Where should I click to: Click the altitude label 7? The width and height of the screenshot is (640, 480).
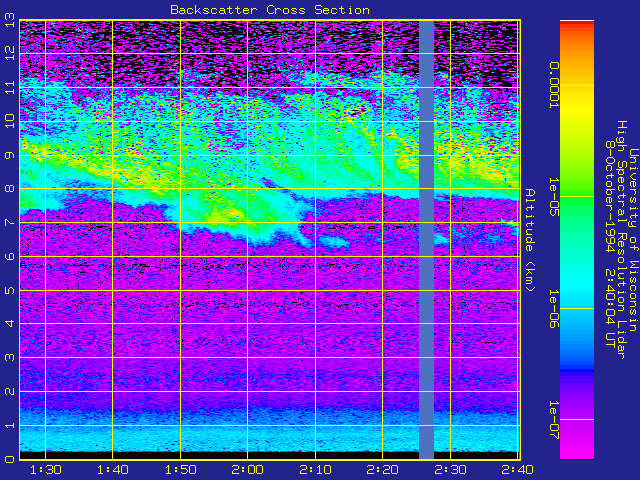10,222
